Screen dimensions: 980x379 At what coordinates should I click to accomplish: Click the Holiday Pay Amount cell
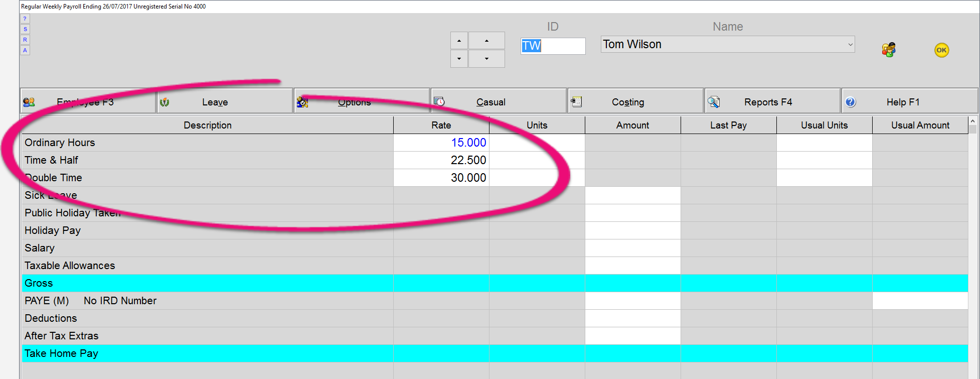coord(633,230)
